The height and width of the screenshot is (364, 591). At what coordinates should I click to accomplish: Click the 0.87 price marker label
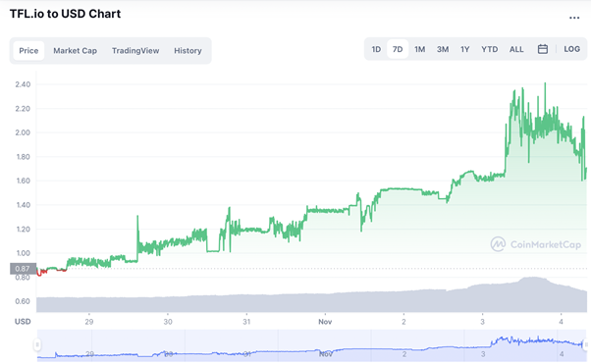click(23, 269)
